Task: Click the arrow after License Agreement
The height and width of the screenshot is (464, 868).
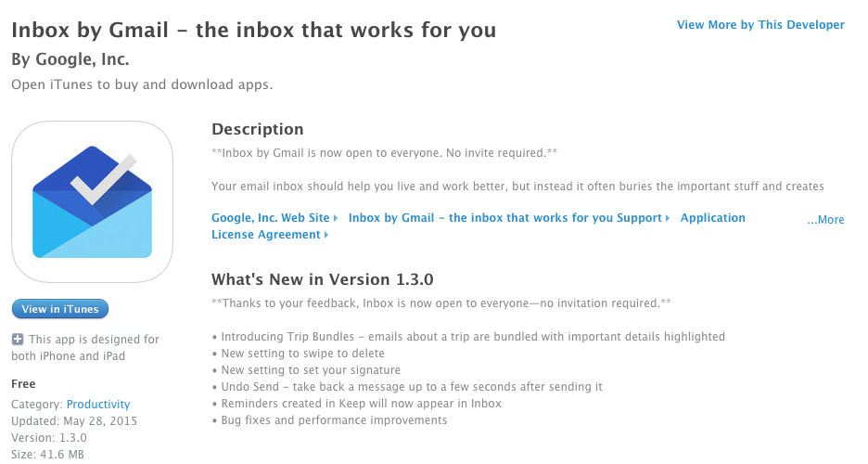Action: click(x=326, y=235)
